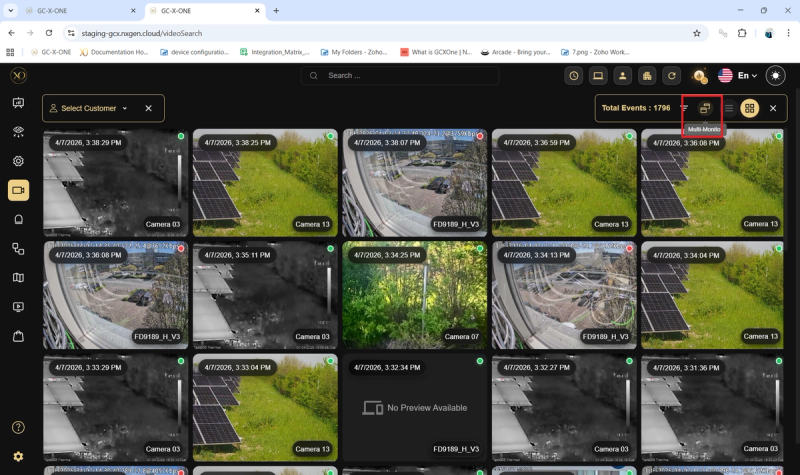Open Camera 13 event at 3:33:04 PM
Image resolution: width=800 pixels, height=475 pixels.
pos(265,408)
